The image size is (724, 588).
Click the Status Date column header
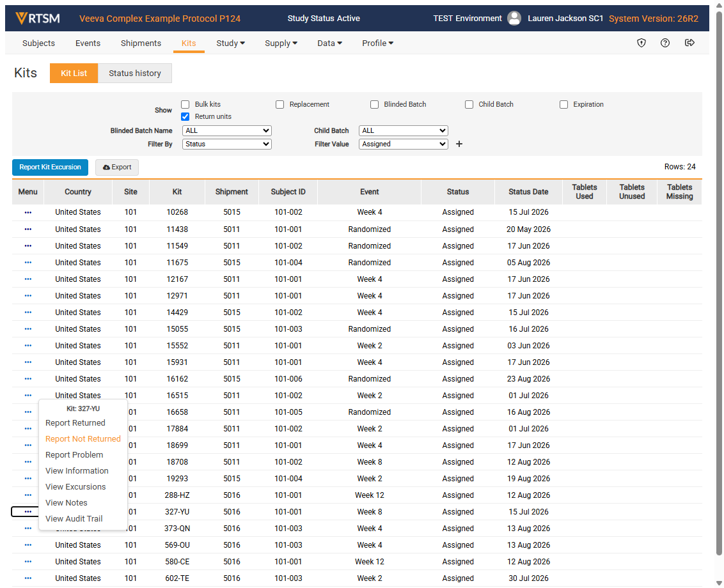(x=529, y=192)
